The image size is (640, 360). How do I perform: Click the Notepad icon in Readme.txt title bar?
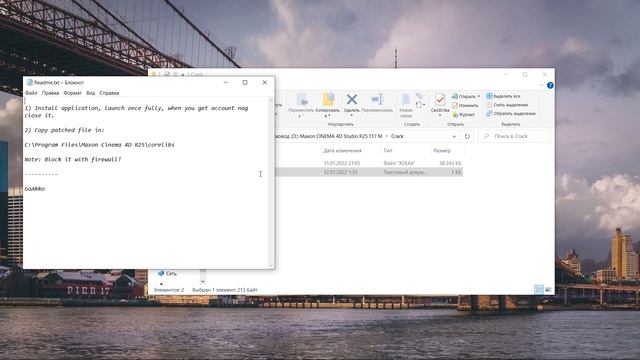29,82
